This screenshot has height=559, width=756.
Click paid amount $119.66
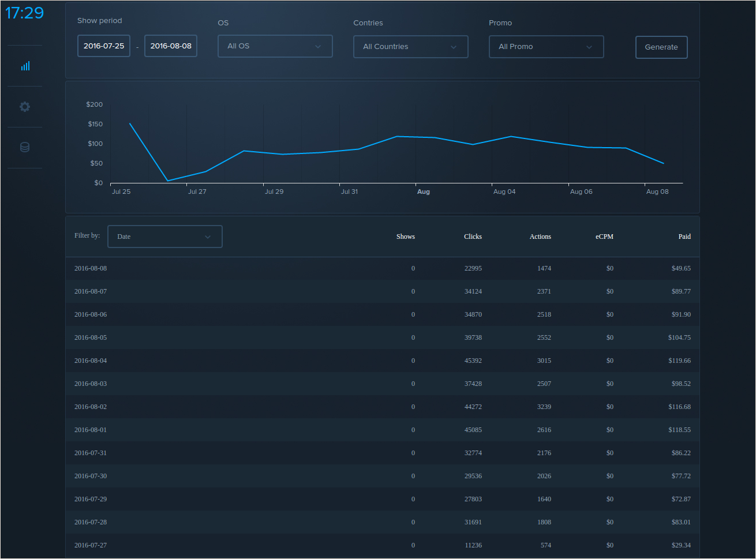tap(679, 361)
